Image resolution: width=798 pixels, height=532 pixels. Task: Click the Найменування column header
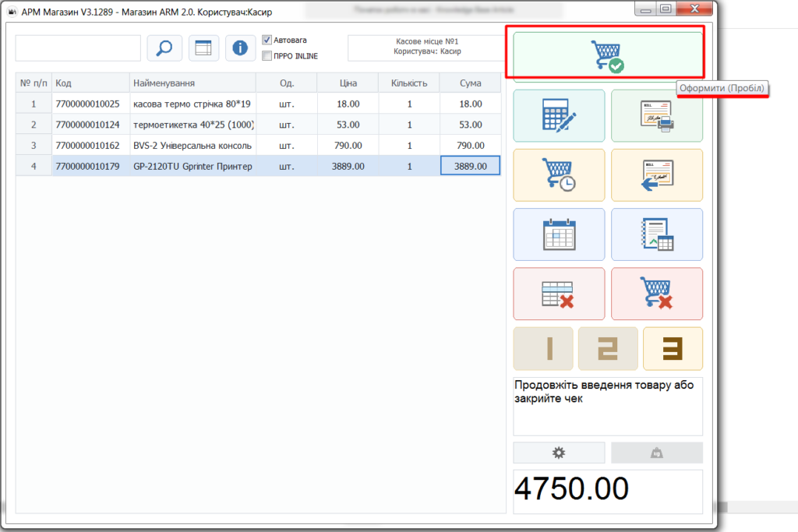[192, 83]
